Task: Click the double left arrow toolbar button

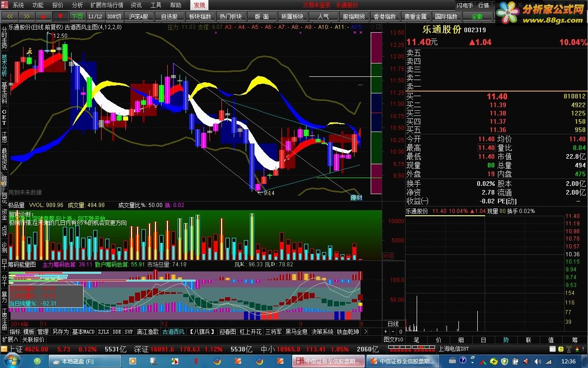Action: click(x=9, y=16)
